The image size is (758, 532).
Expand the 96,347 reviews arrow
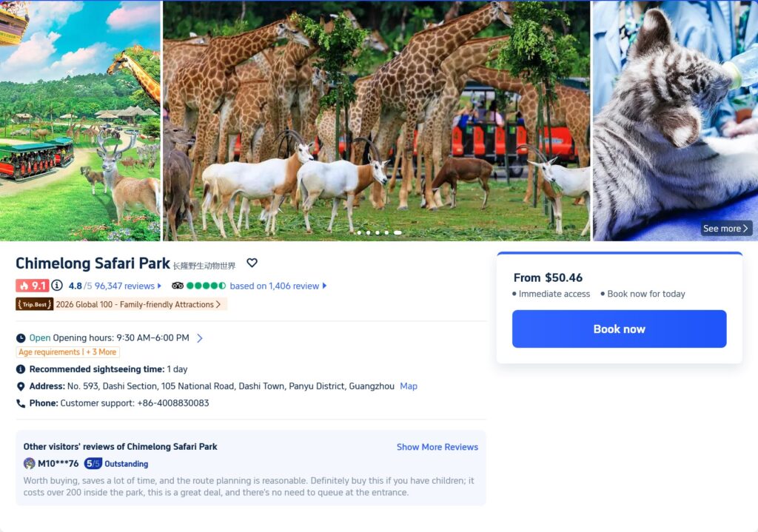click(159, 286)
